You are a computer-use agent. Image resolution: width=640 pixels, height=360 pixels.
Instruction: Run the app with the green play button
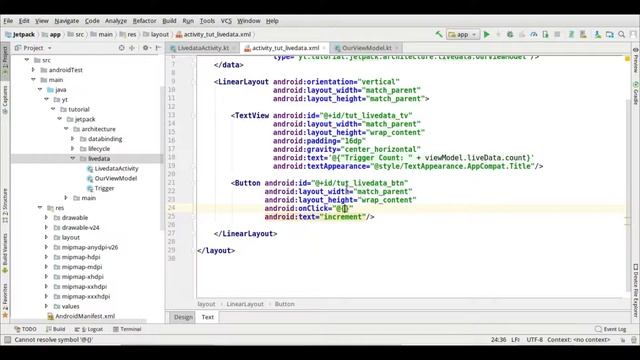click(x=487, y=35)
